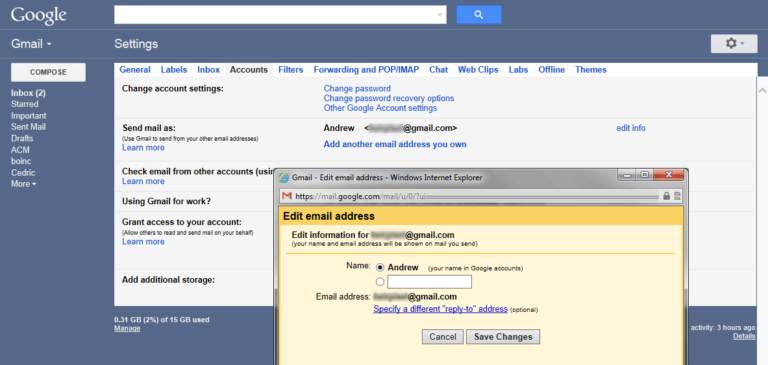768x365 pixels.
Task: Click the Details activity link
Action: click(744, 336)
